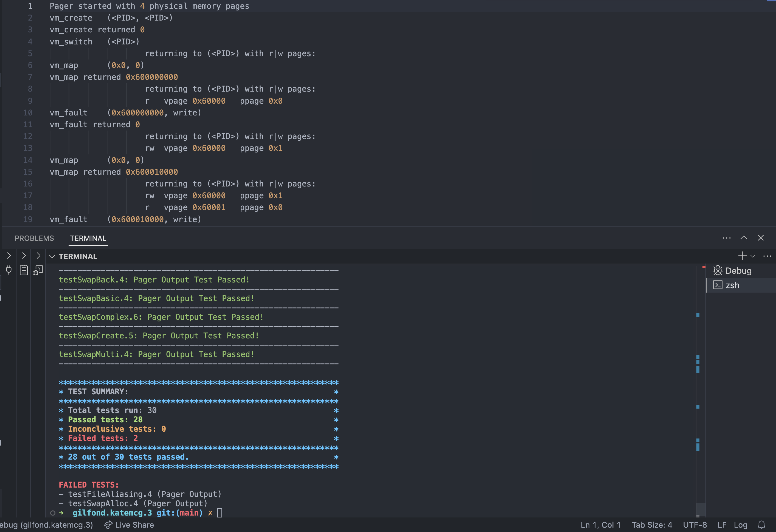Open the terminal section more actions ellipsis
The height and width of the screenshot is (532, 776).
coord(767,256)
